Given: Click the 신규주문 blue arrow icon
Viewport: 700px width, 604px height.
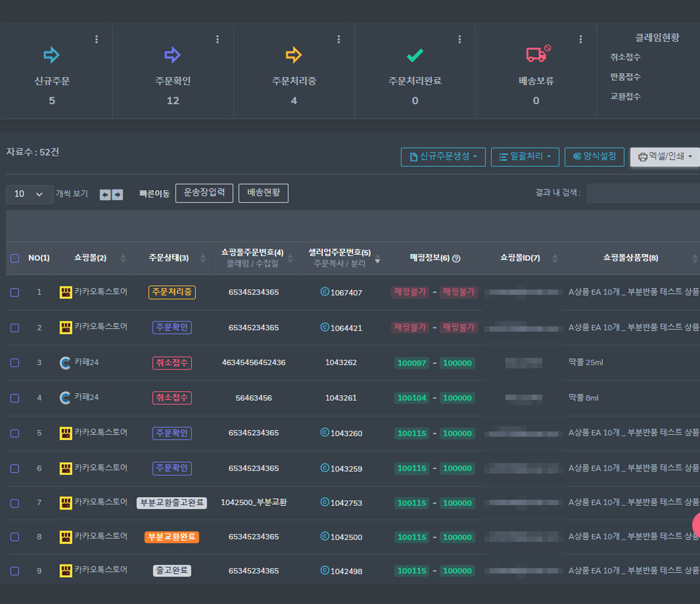Looking at the screenshot, I should tap(52, 55).
